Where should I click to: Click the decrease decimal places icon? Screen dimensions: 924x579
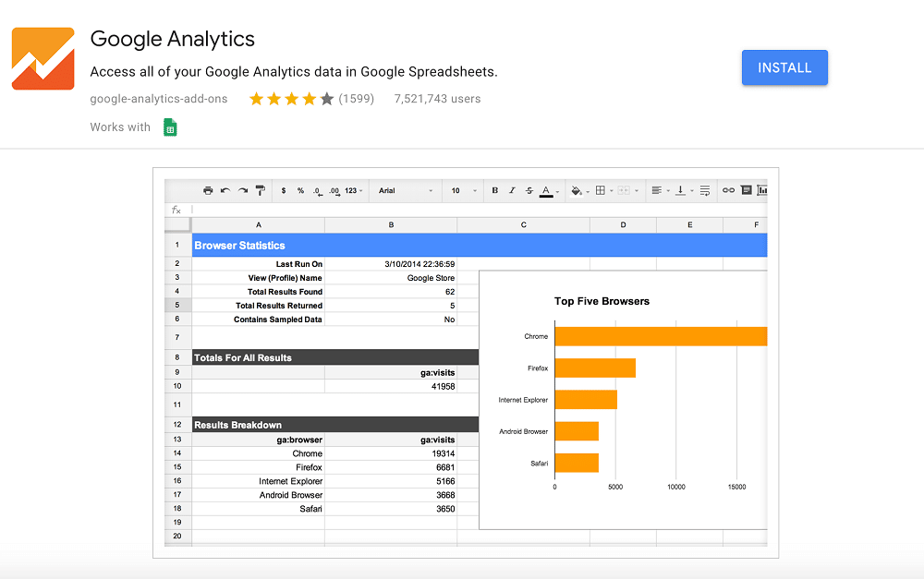click(x=318, y=191)
